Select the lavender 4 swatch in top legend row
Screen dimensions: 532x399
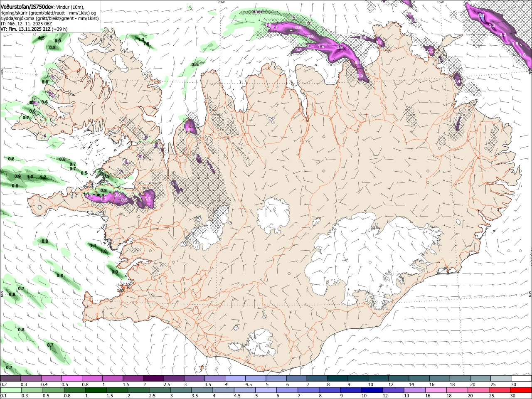click(235, 378)
